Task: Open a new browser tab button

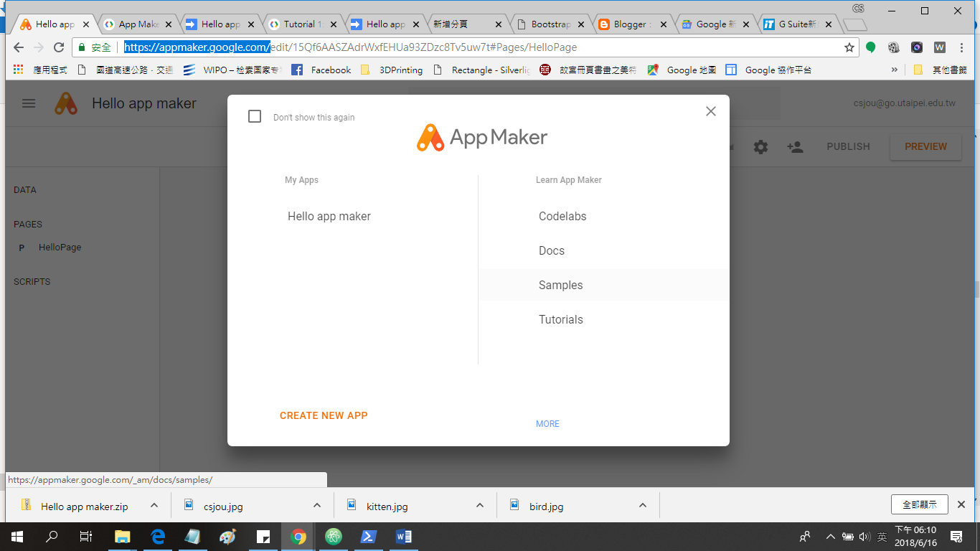Action: click(x=855, y=25)
